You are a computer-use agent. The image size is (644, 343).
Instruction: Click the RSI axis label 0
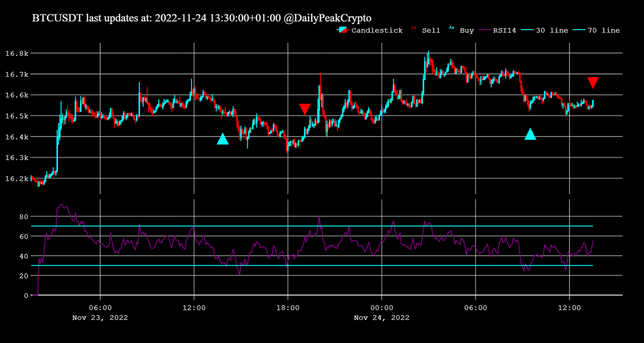25,295
